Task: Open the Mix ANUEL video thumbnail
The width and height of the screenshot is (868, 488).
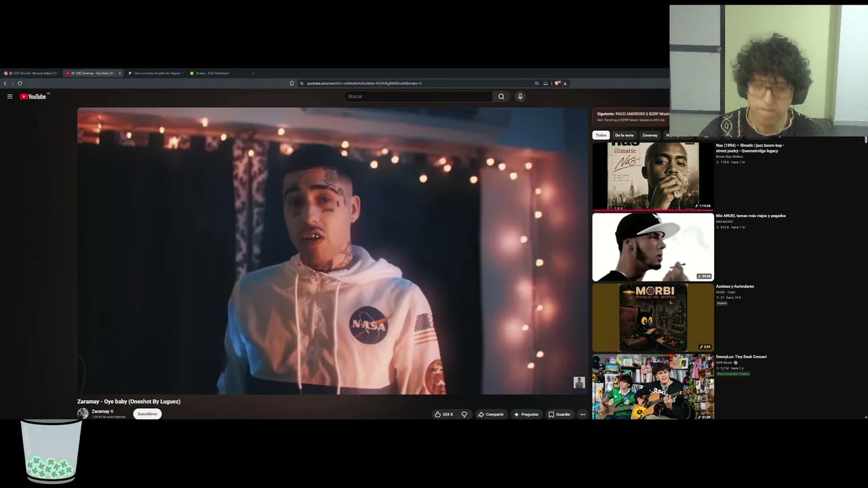Action: point(653,247)
